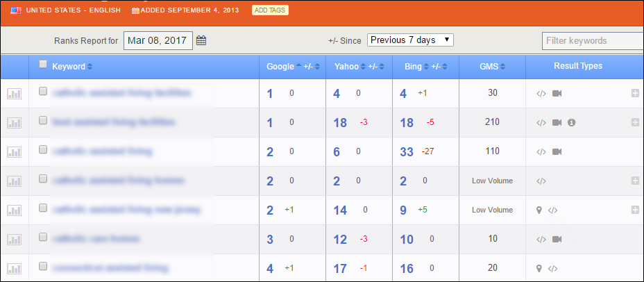The width and height of the screenshot is (644, 282).
Task: Click the Mar 08, 2017 date field
Action: point(158,40)
